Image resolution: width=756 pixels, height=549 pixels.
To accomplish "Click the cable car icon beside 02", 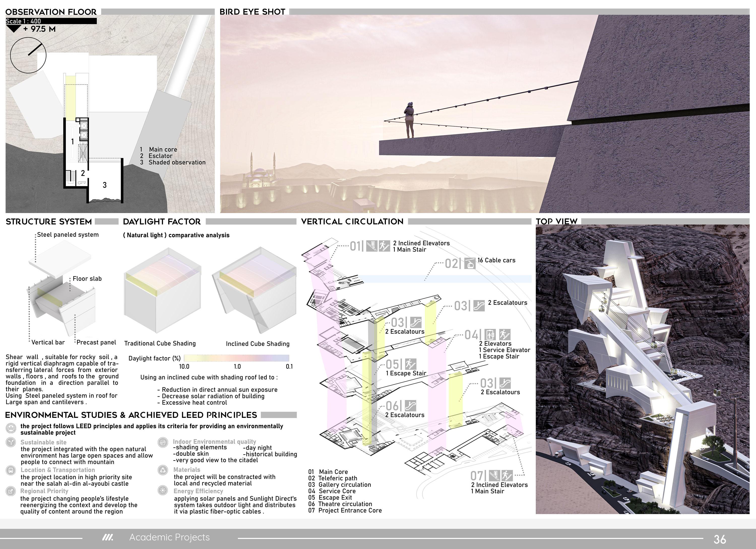I will pos(470,263).
